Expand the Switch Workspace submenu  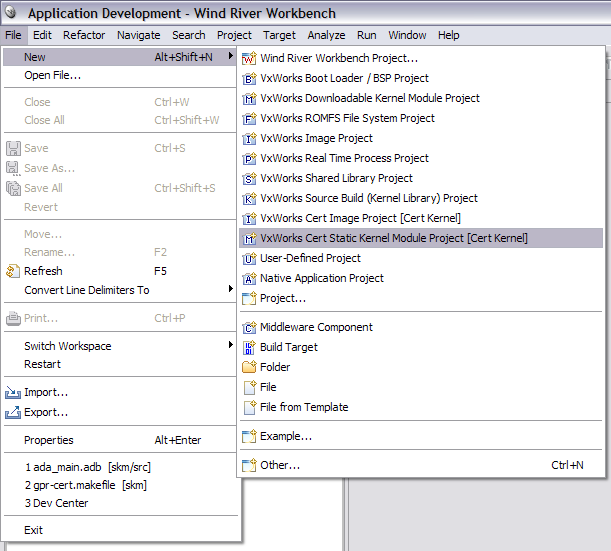(x=231, y=345)
